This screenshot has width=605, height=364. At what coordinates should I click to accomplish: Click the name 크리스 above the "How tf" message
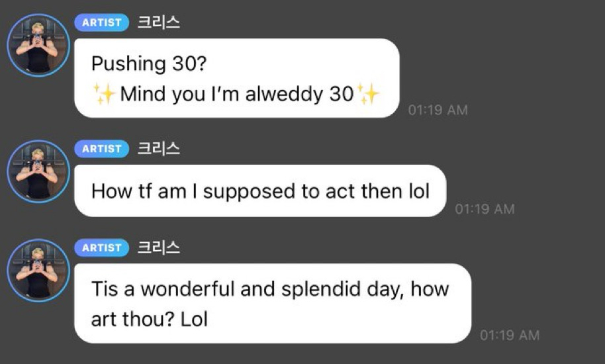[158, 149]
